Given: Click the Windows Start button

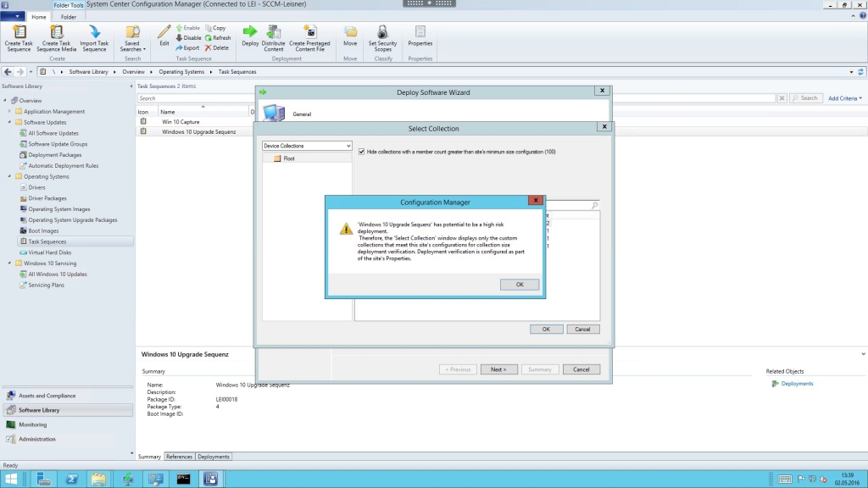Looking at the screenshot, I should click(11, 480).
